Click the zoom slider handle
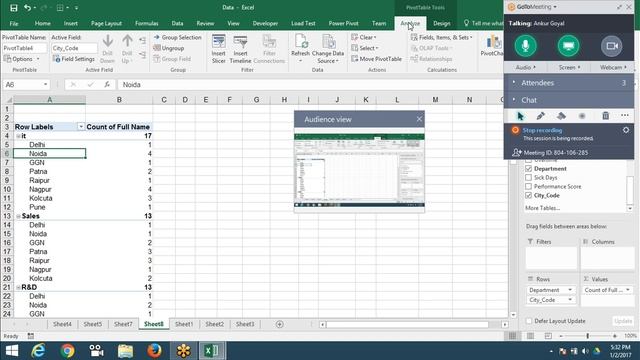The width and height of the screenshot is (640, 360). coord(587,336)
